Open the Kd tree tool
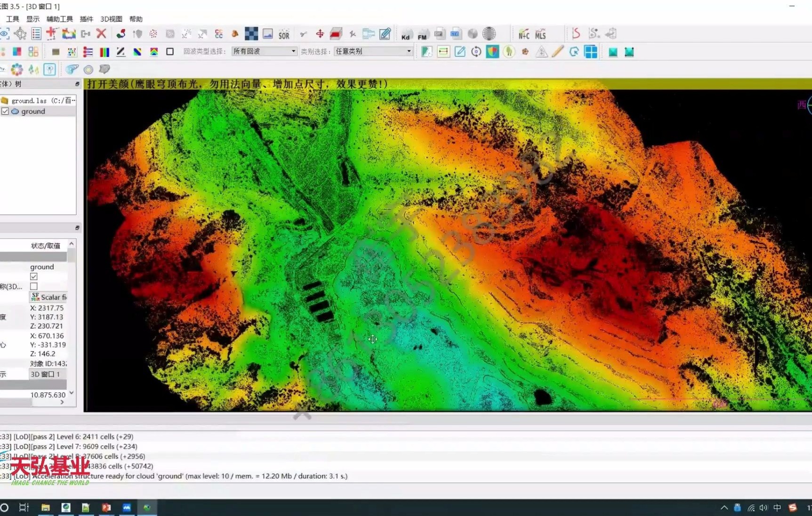 pyautogui.click(x=406, y=34)
